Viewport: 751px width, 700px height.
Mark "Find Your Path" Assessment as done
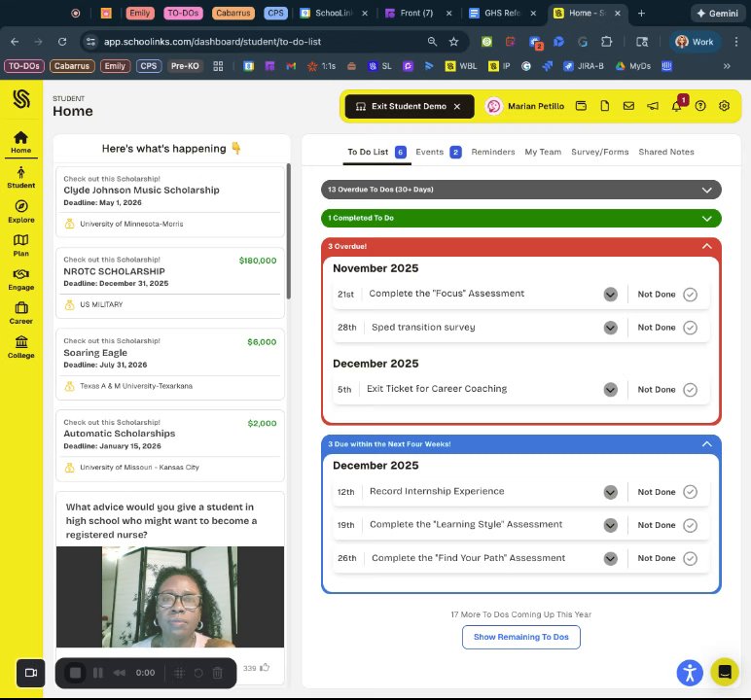[690, 558]
